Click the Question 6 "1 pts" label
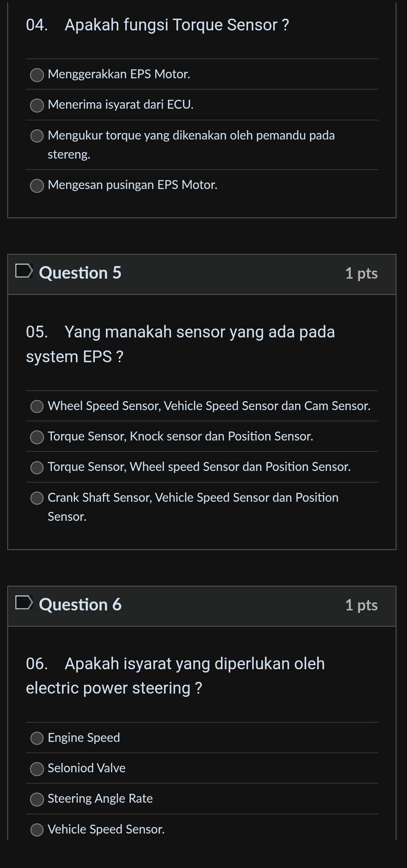 coord(361,605)
